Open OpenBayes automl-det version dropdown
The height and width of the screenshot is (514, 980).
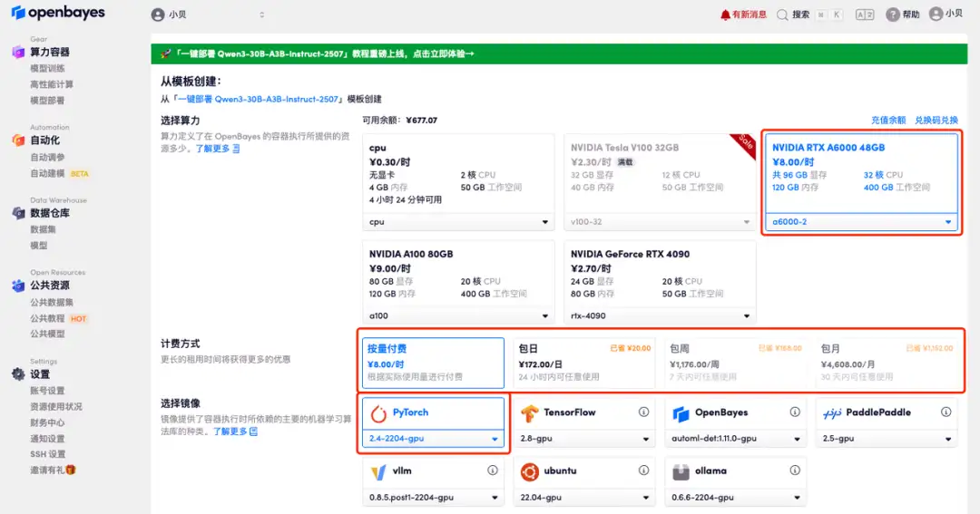736,439
